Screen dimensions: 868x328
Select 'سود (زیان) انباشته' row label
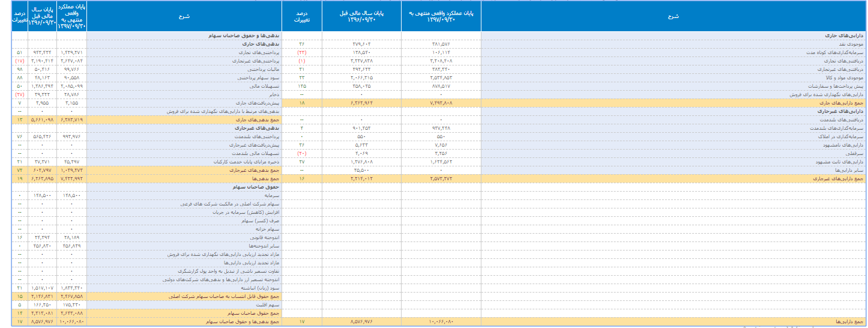click(259, 288)
